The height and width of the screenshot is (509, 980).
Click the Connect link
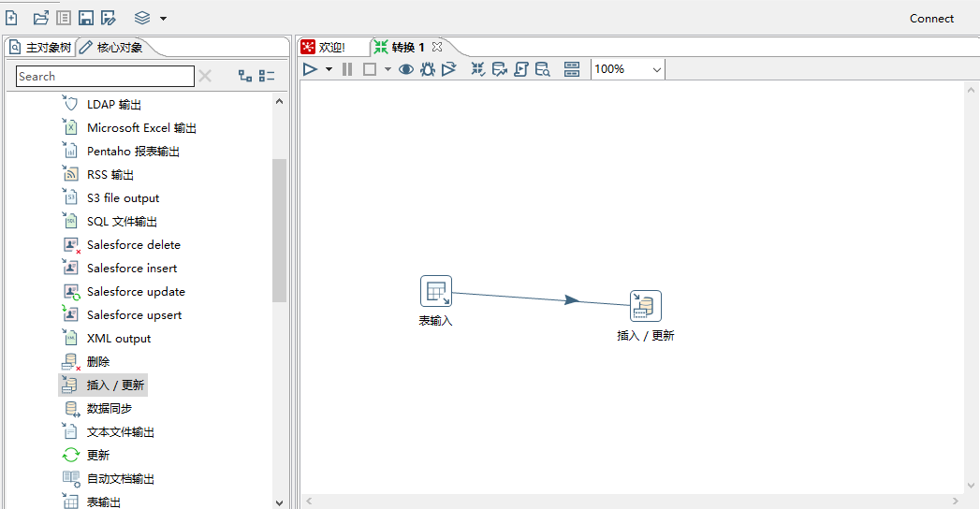[931, 19]
